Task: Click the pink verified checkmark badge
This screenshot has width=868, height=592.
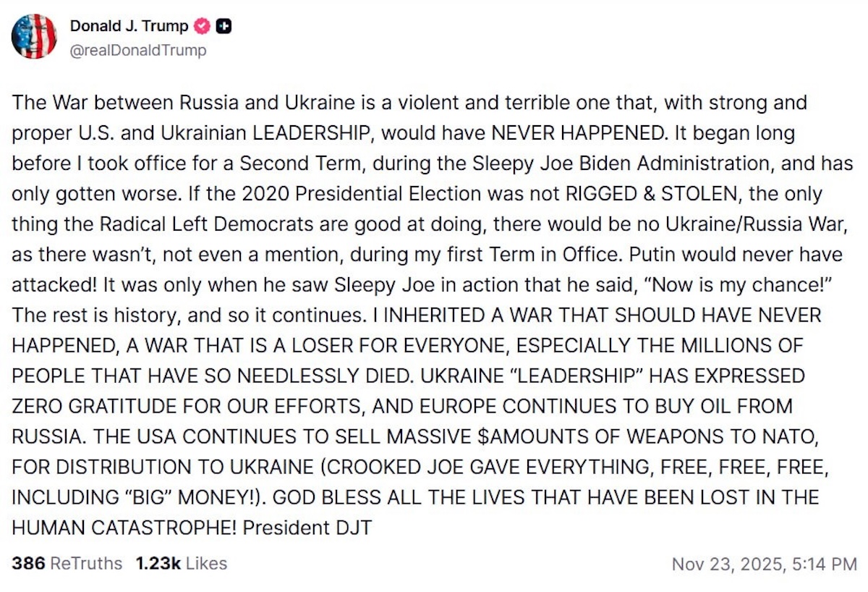Action: [203, 27]
